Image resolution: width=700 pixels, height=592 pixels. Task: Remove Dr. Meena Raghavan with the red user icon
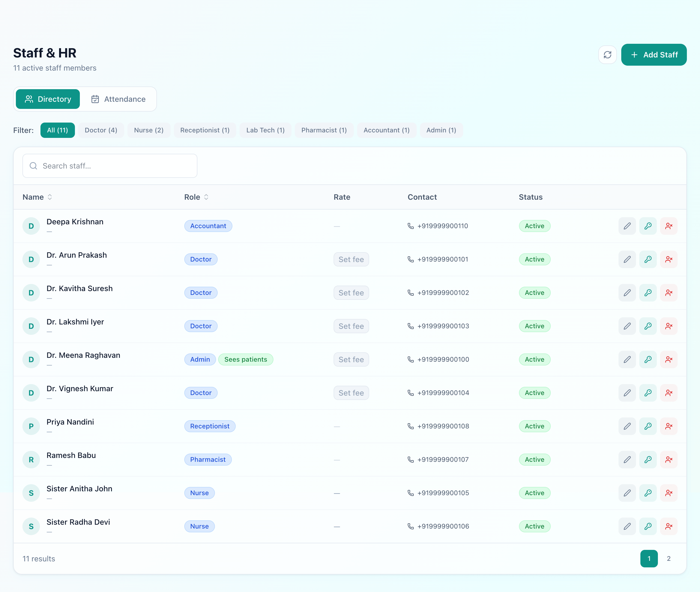click(669, 359)
